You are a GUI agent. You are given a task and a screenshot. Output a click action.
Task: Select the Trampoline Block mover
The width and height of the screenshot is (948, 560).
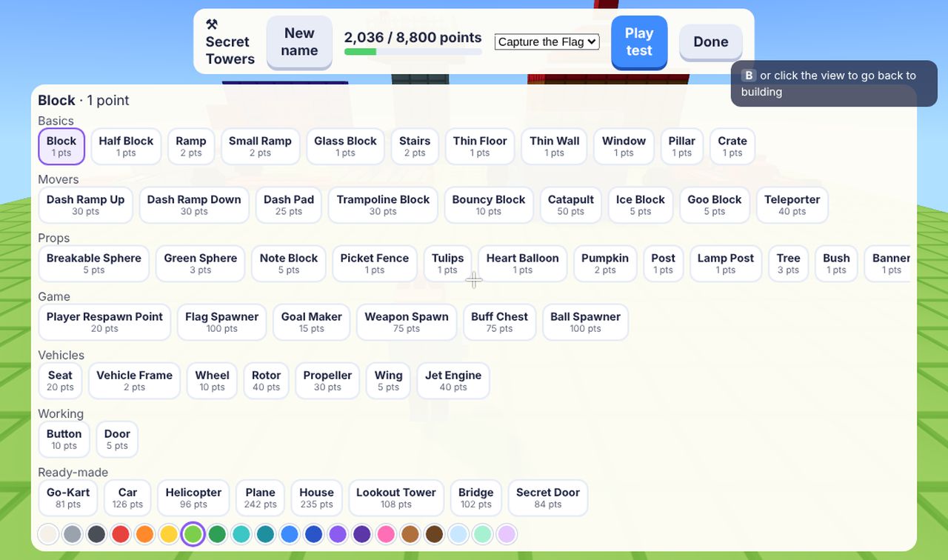pyautogui.click(x=383, y=204)
